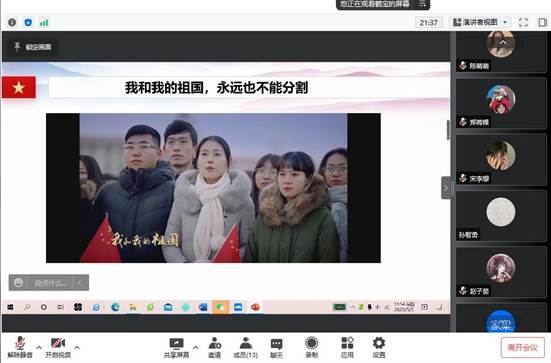Start 录制 recording
551x363 pixels.
click(x=311, y=348)
